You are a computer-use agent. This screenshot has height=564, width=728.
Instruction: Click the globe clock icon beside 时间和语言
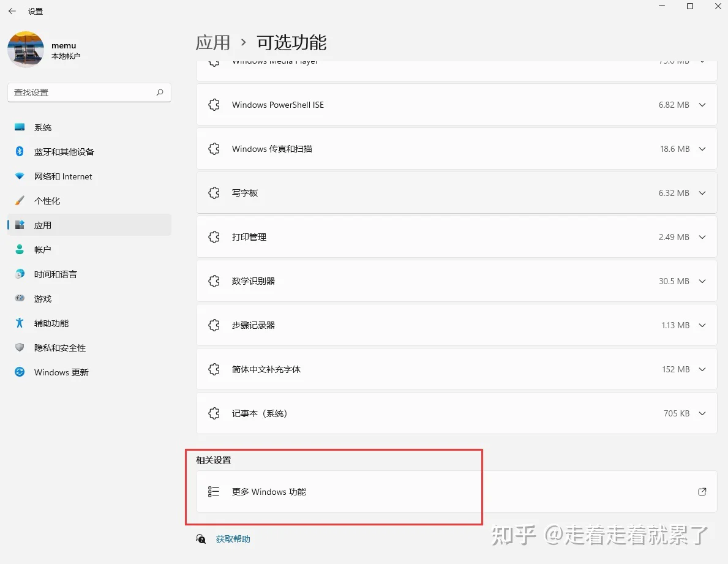[x=20, y=274]
